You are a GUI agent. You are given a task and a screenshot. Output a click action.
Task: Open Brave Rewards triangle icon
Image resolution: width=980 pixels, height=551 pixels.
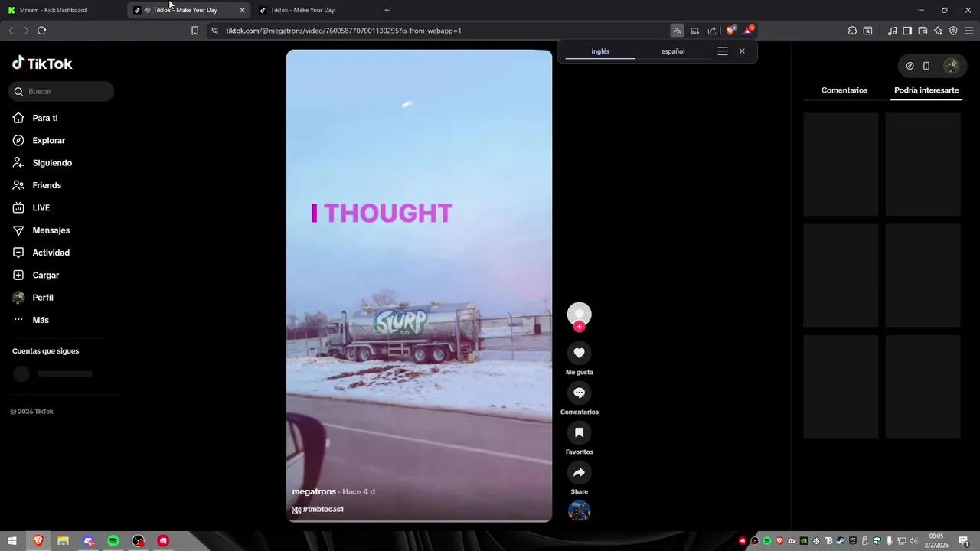pos(749,31)
